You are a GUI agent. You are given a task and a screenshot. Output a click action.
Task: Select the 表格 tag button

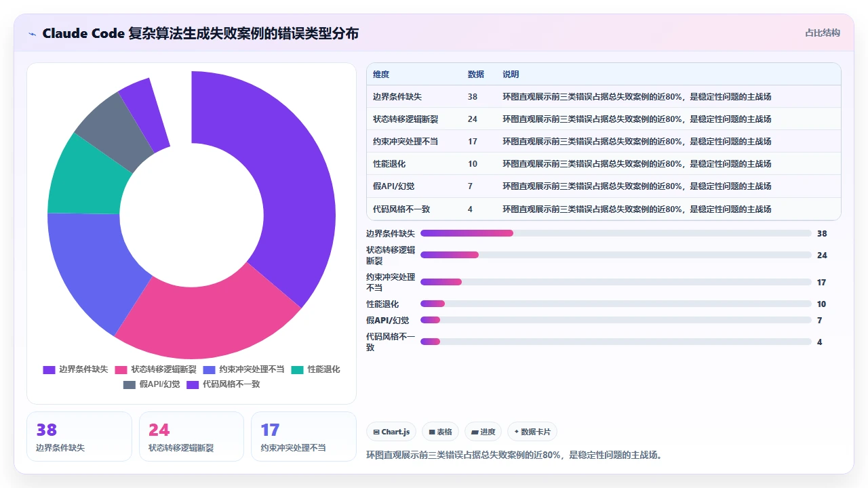coord(441,432)
